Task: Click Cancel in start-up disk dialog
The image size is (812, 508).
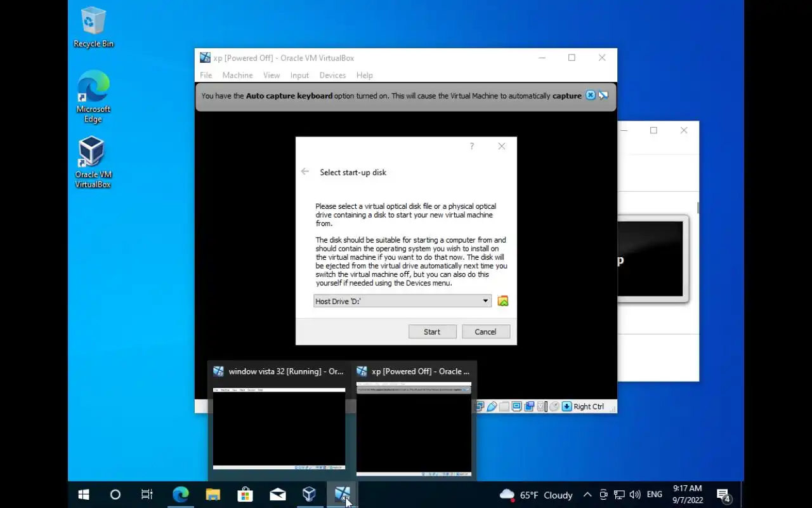Action: (x=485, y=331)
